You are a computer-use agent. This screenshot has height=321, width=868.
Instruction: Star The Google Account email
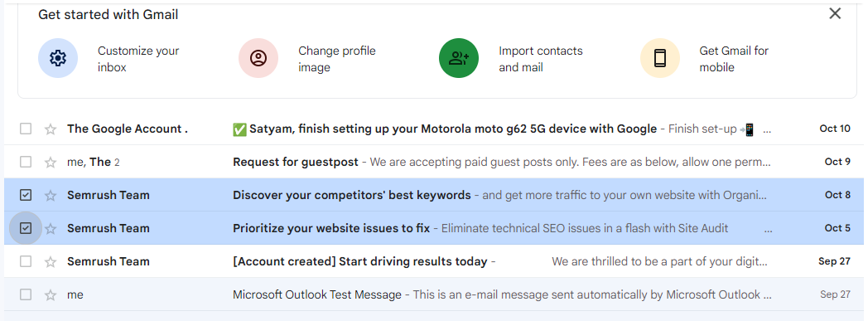51,129
